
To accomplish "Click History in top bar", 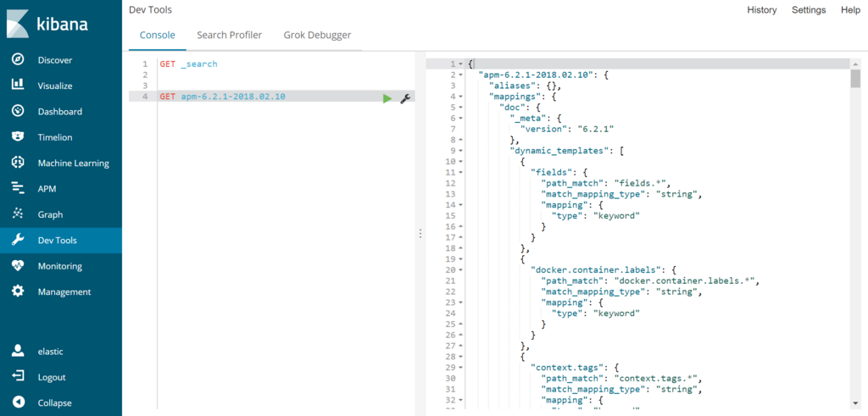I will [x=762, y=10].
